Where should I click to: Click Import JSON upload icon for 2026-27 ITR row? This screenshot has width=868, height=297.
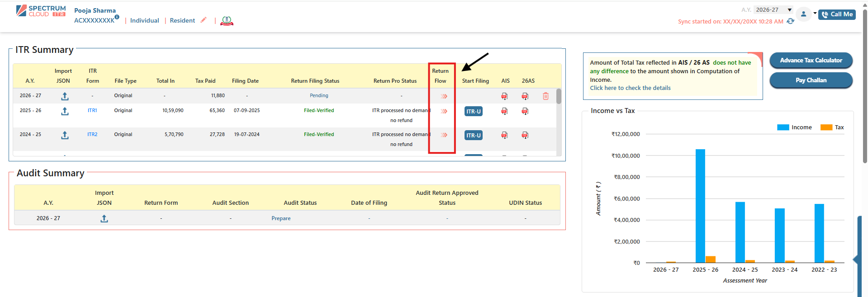pyautogui.click(x=65, y=96)
